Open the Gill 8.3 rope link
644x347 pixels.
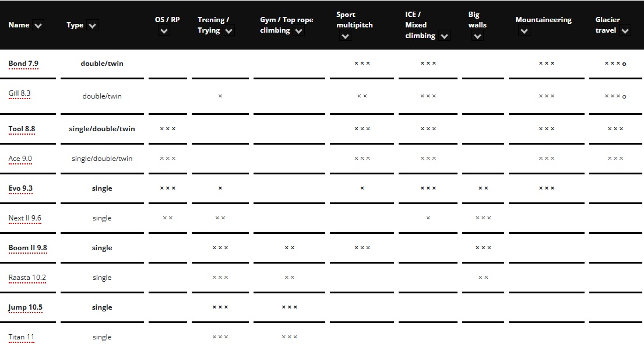(x=19, y=93)
